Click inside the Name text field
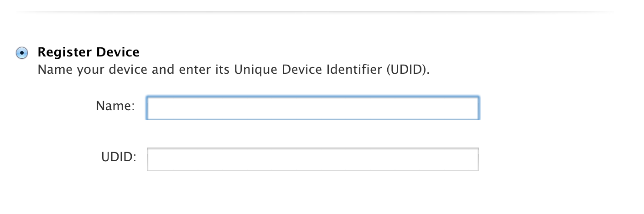The height and width of the screenshot is (214, 644). (x=312, y=108)
